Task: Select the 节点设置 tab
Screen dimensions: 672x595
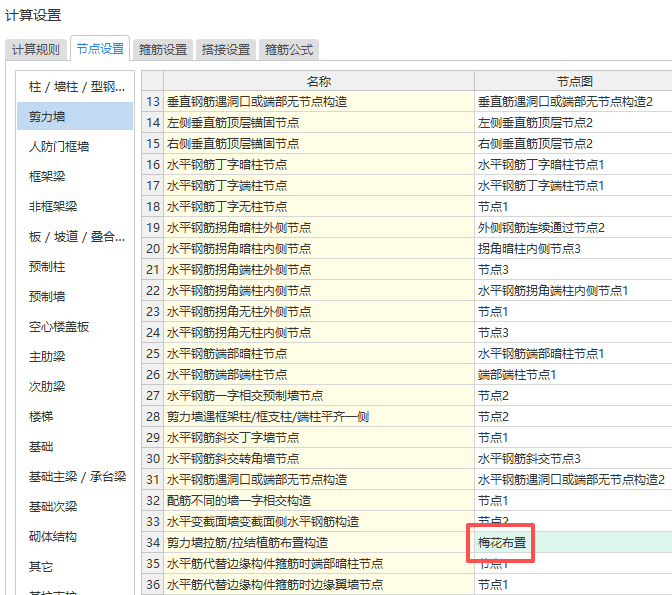Action: [x=100, y=49]
